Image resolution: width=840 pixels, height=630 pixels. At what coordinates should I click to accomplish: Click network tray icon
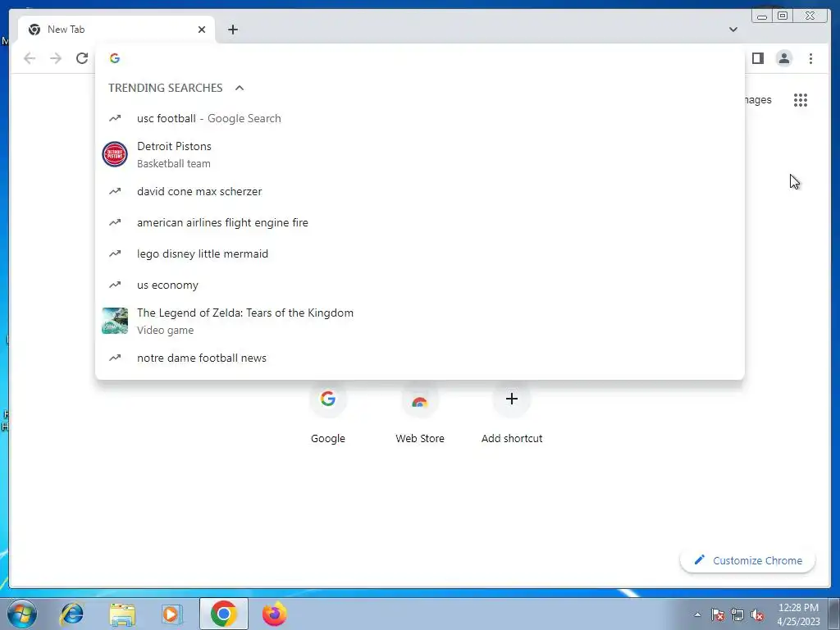click(x=737, y=614)
